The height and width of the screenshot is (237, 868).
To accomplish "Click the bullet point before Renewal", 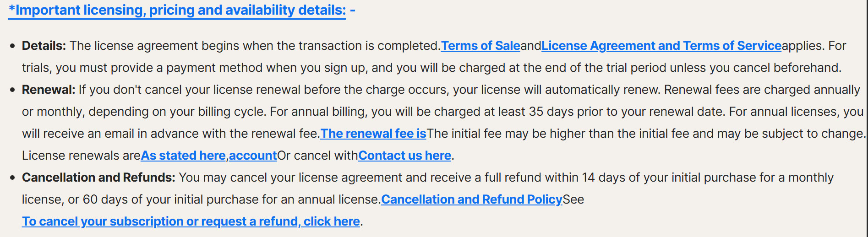I will (12, 90).
